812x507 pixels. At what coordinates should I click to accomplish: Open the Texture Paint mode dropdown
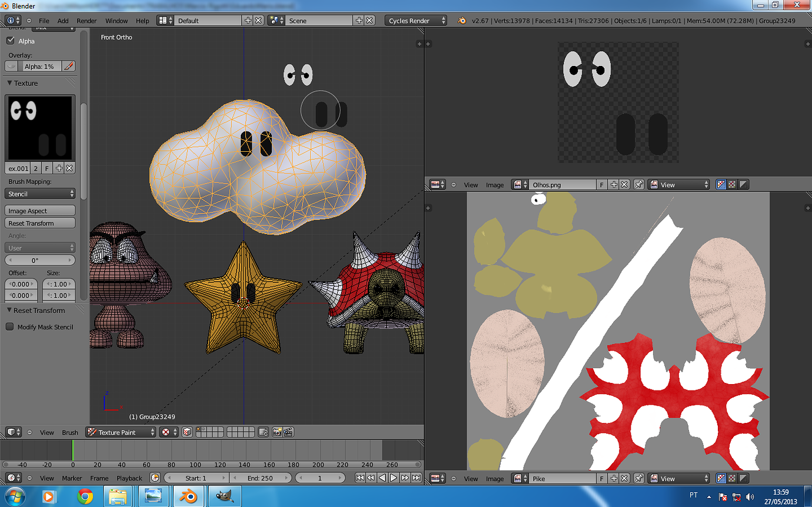[x=121, y=432]
